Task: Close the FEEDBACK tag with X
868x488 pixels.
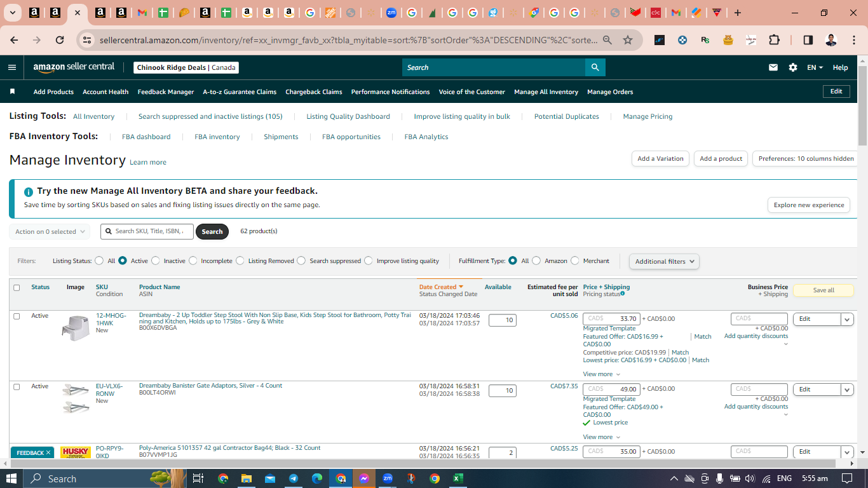Action: (48, 453)
